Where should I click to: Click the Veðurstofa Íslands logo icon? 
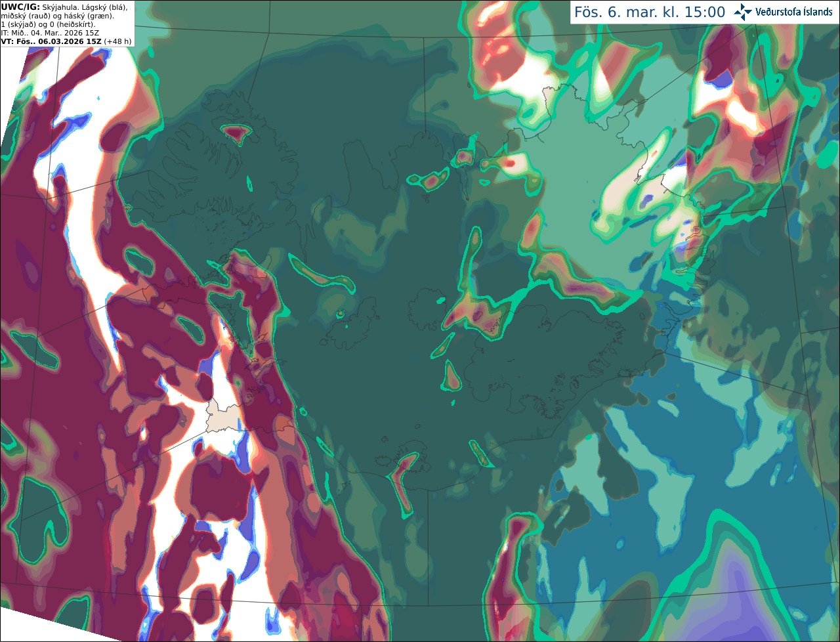pyautogui.click(x=743, y=12)
